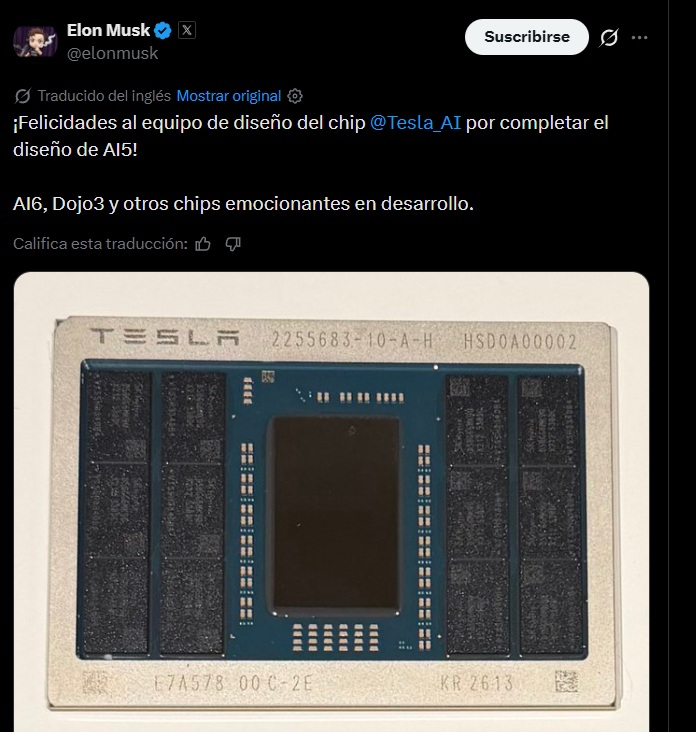Click the X affiliation badge
Screen dimensions: 696x732
[x=187, y=31]
